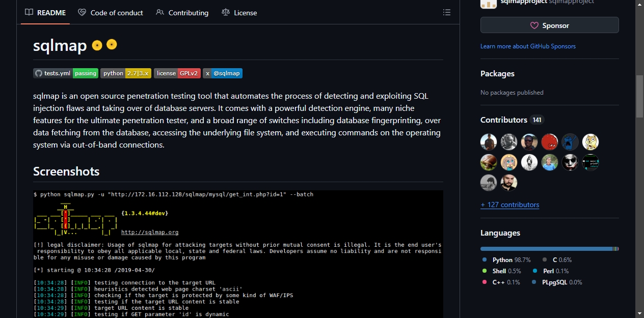Open the + 127 contributors link

click(509, 205)
